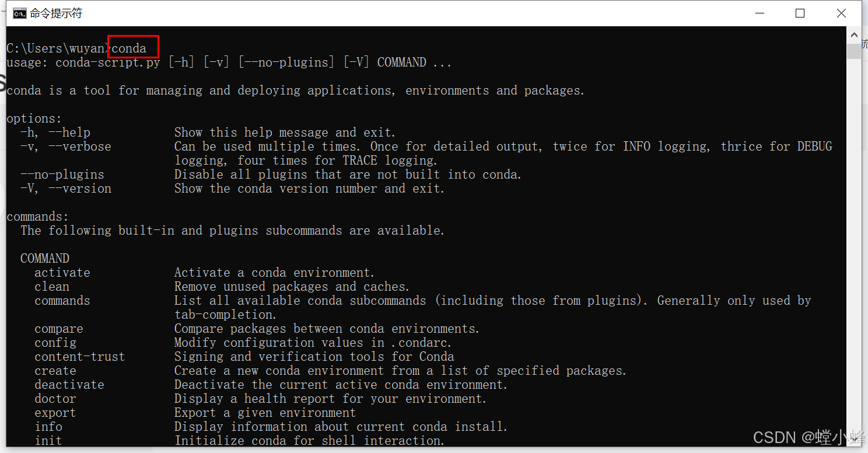Click 'Activate a conda environment.' description
This screenshot has width=868, height=453.
[x=274, y=273]
